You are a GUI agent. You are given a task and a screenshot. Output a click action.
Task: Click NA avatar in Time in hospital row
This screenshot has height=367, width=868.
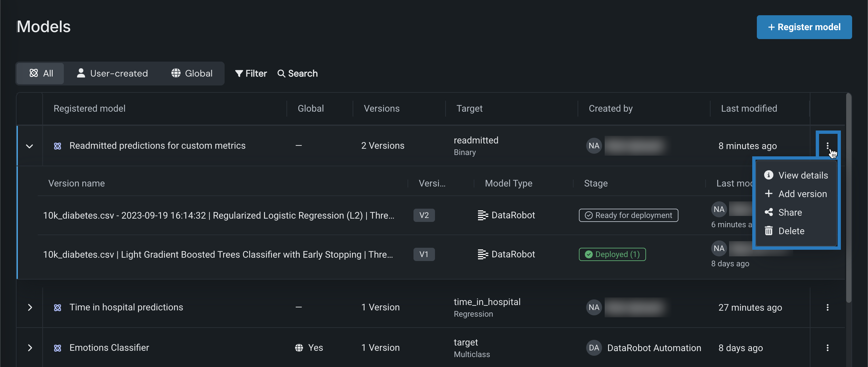pos(594,307)
